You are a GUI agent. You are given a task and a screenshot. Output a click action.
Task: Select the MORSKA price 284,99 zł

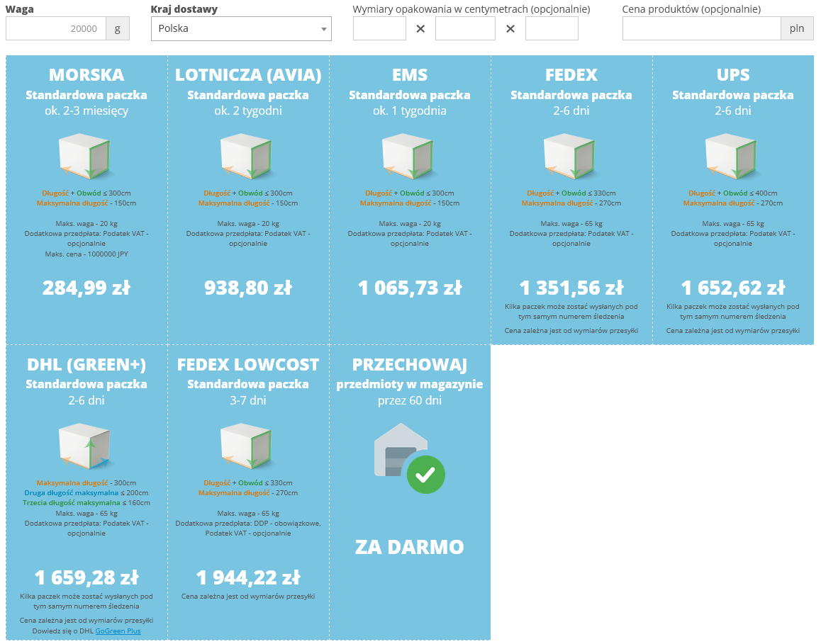86,288
